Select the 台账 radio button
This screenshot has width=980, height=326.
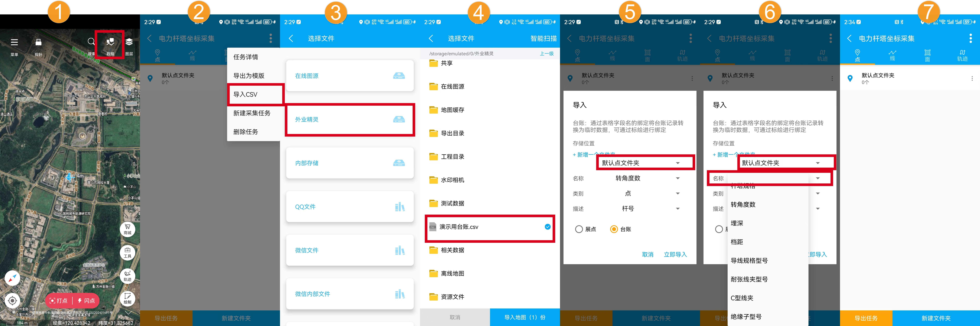[614, 229]
